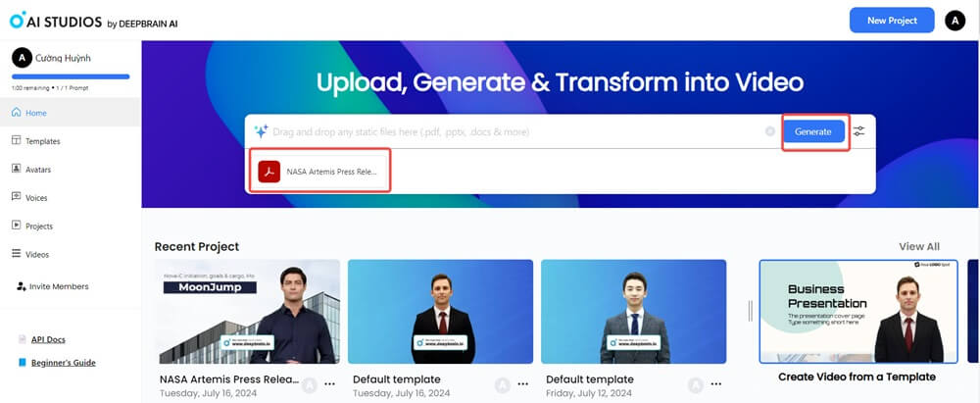Select the Business Presentation template thumbnail
The image size is (980, 403).
click(x=858, y=312)
